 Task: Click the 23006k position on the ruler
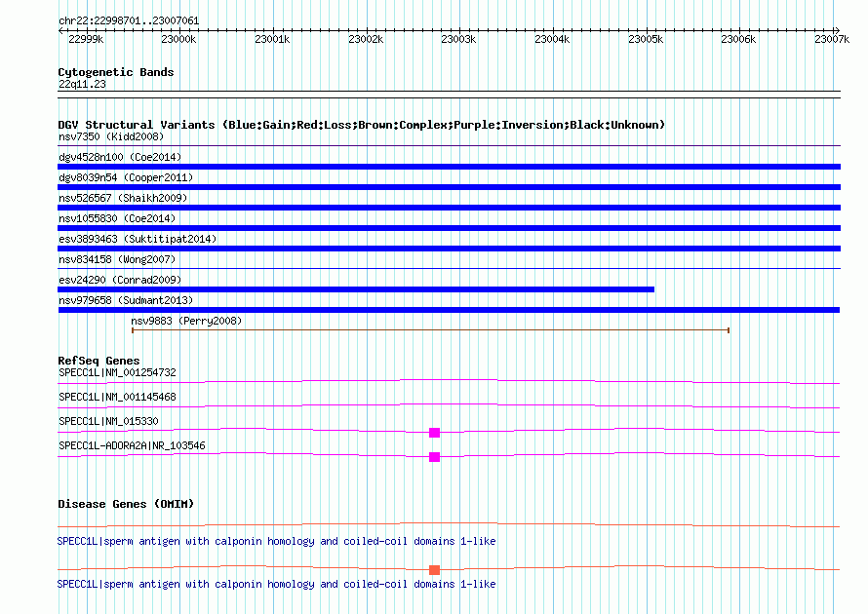tap(738, 39)
